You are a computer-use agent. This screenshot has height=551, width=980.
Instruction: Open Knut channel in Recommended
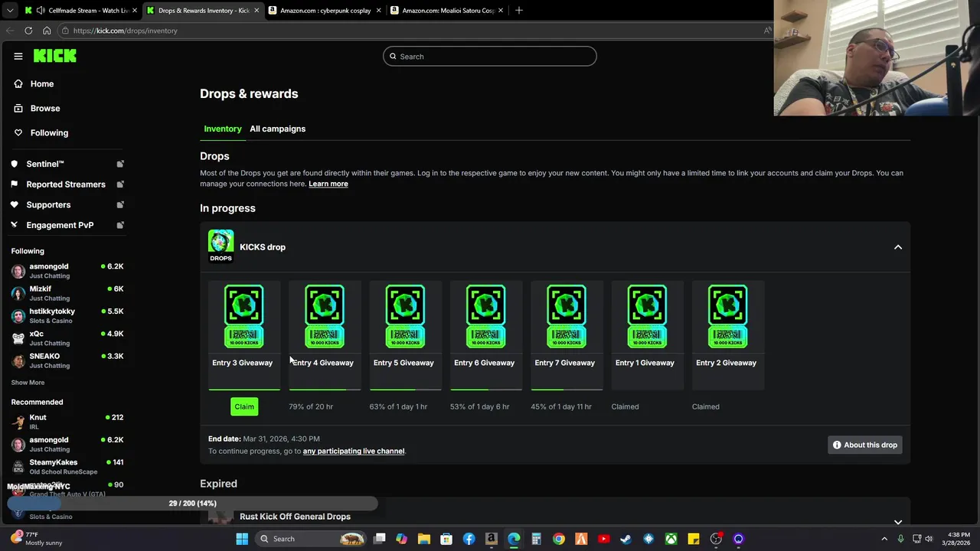point(67,422)
